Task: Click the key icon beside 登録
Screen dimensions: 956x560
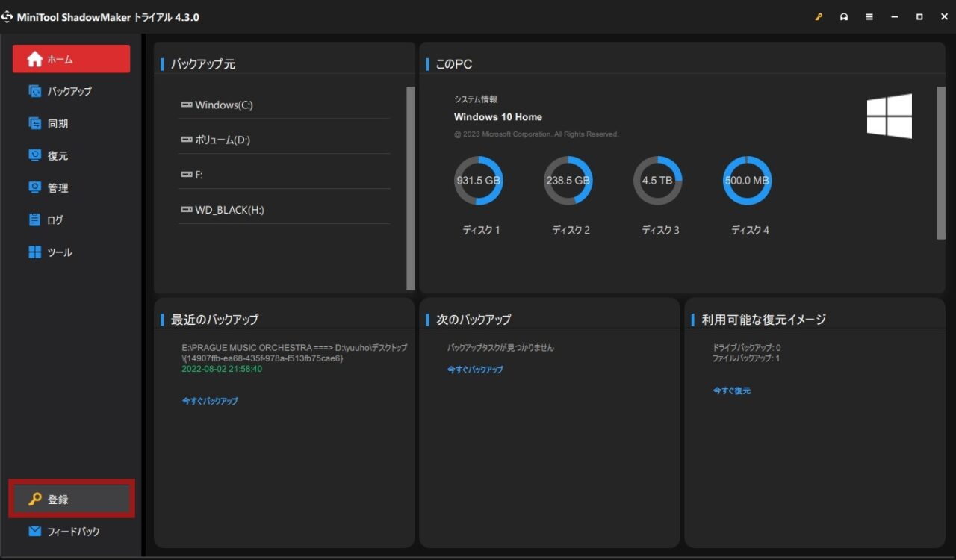Action: coord(34,499)
